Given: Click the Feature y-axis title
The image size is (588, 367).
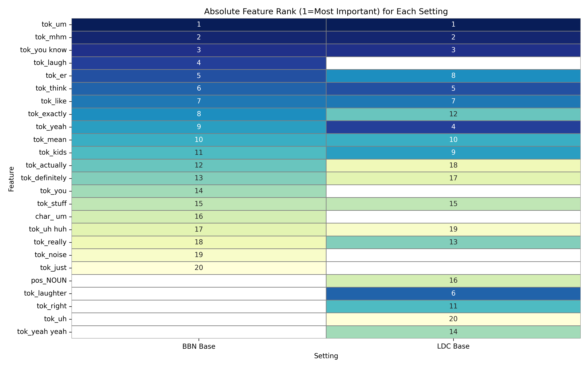Looking at the screenshot, I should [11, 179].
